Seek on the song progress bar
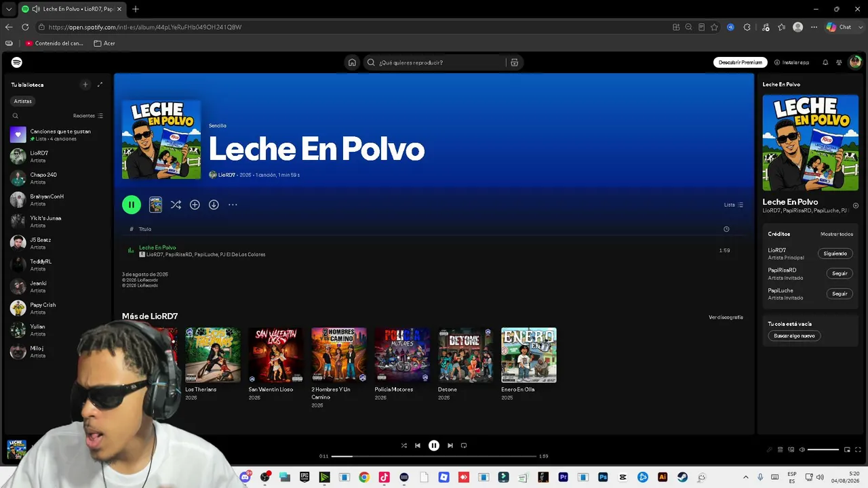This screenshot has height=488, width=868. [x=434, y=456]
